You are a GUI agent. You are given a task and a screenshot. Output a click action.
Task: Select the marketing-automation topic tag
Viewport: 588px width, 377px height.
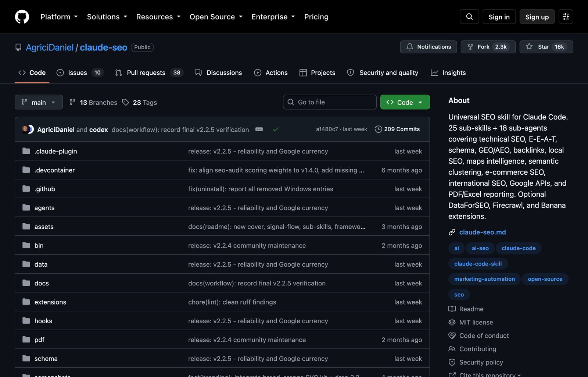[x=484, y=279]
